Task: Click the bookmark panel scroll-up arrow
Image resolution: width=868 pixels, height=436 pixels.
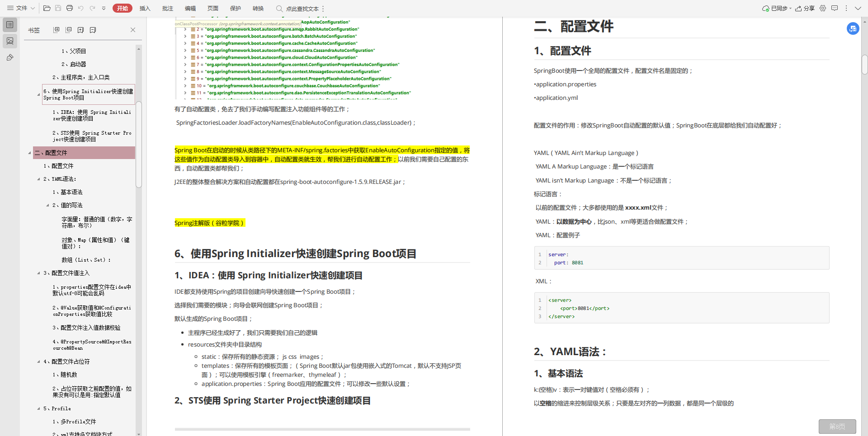Action: coord(139,48)
